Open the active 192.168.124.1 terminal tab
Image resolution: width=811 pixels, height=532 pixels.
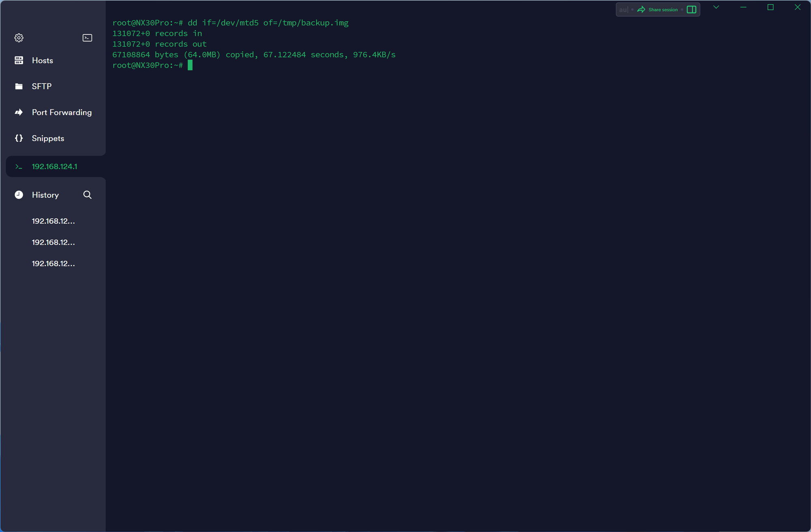click(x=54, y=167)
